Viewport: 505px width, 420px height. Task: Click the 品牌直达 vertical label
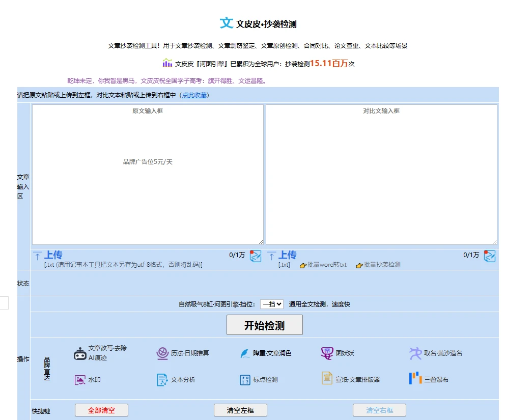[47, 369]
